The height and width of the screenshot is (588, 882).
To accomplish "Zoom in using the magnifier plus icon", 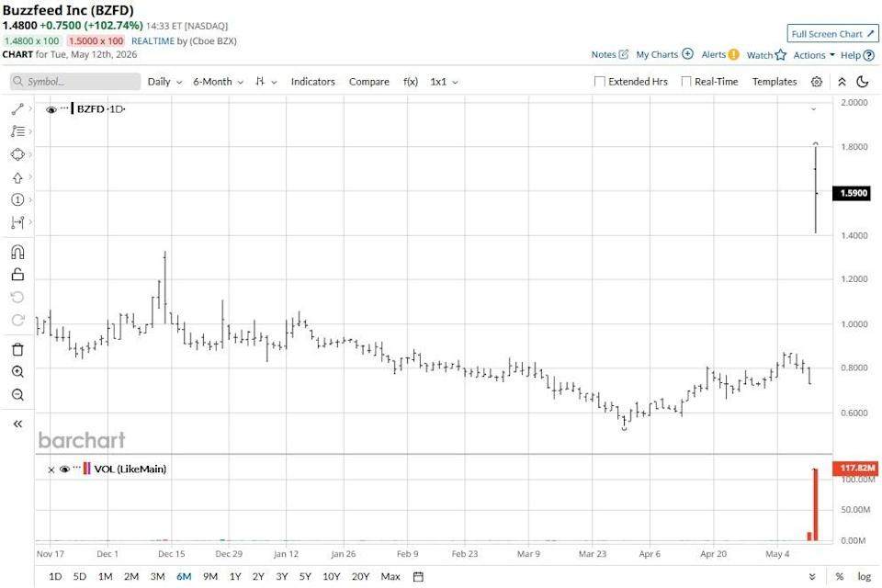I will (x=17, y=372).
